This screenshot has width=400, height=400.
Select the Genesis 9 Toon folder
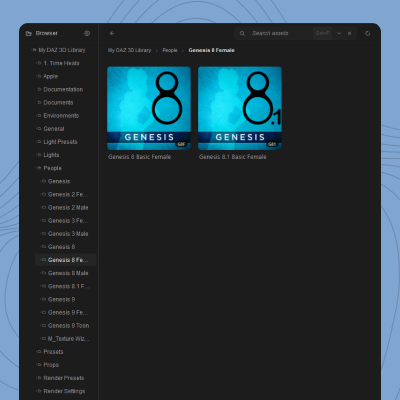pos(66,326)
